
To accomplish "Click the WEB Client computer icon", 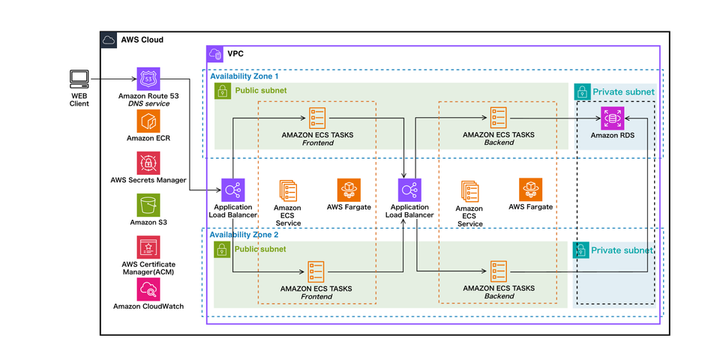I will click(79, 79).
